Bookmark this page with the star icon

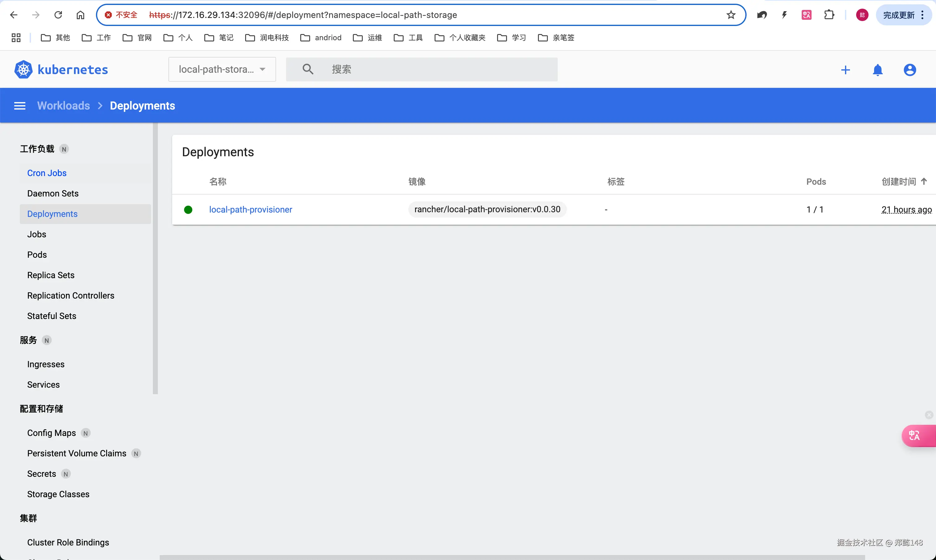pyautogui.click(x=731, y=15)
